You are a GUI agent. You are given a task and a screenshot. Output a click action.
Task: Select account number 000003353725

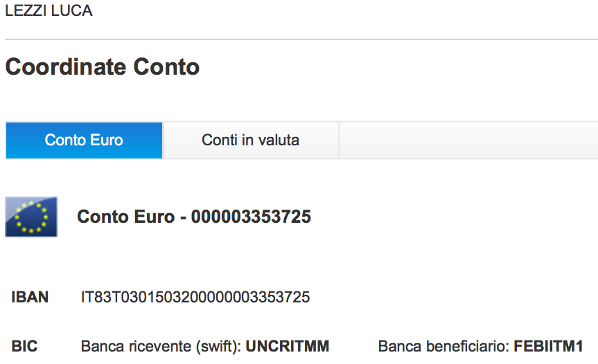point(251,217)
